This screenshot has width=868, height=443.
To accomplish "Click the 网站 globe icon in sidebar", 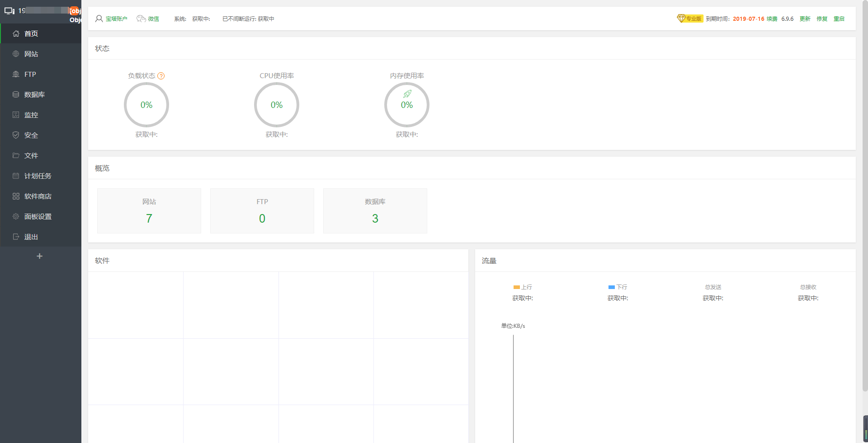I will coord(16,54).
